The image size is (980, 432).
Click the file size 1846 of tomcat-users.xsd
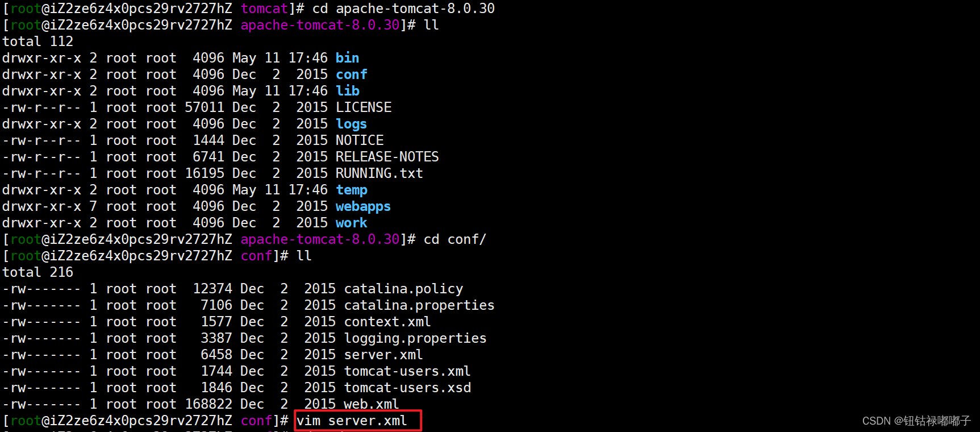pos(216,388)
